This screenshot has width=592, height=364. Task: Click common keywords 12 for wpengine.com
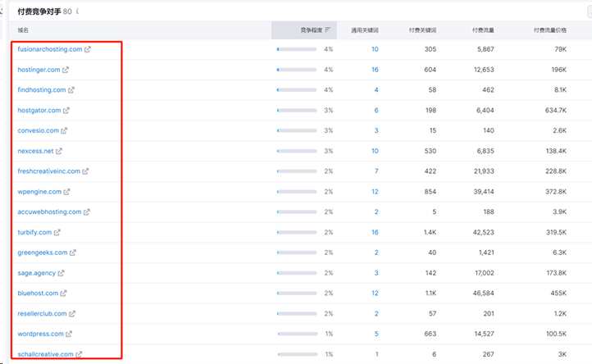[375, 192]
